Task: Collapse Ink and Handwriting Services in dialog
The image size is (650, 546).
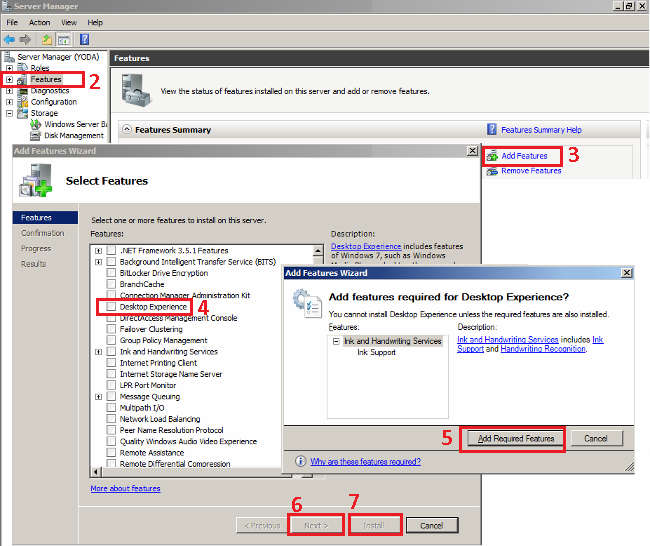Action: click(x=336, y=341)
